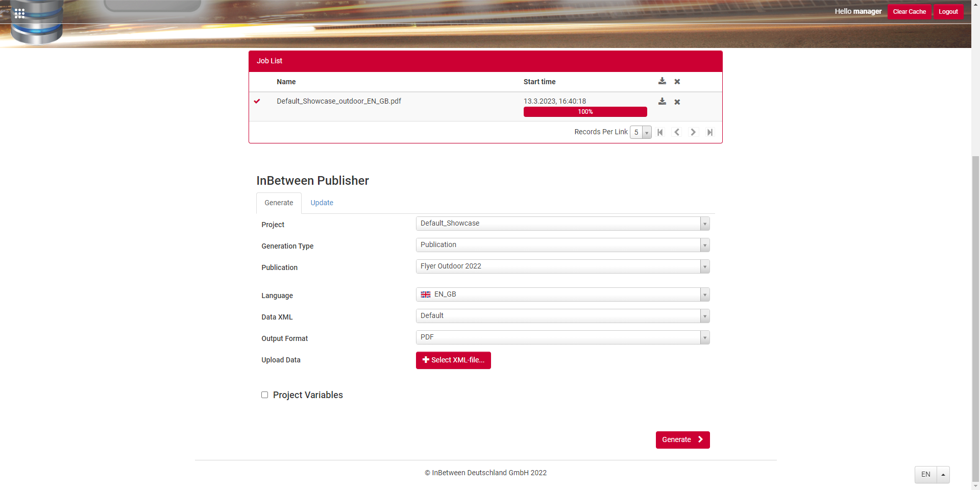Select the Generate tab

[279, 203]
